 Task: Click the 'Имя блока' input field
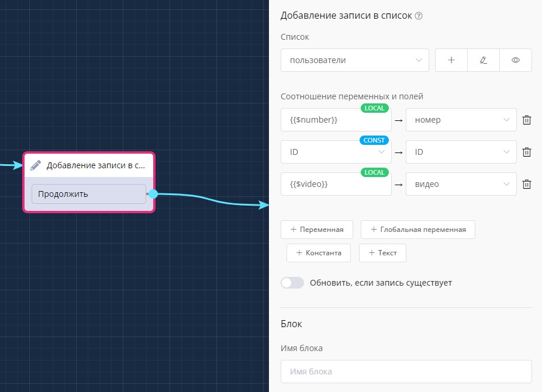coord(406,372)
